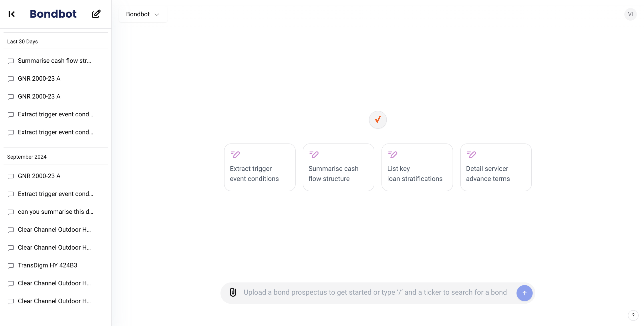Select the Extract trigger event conditions card
The width and height of the screenshot is (644, 326).
click(x=260, y=167)
